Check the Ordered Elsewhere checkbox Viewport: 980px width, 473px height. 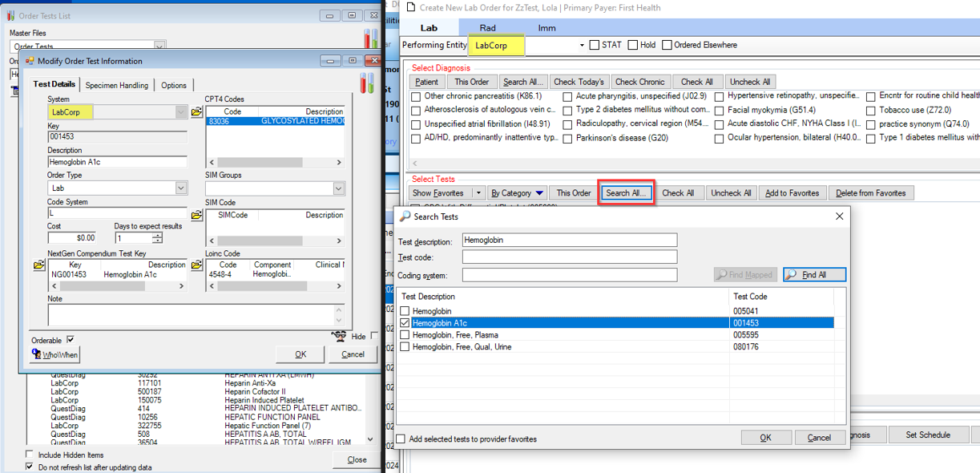click(667, 45)
